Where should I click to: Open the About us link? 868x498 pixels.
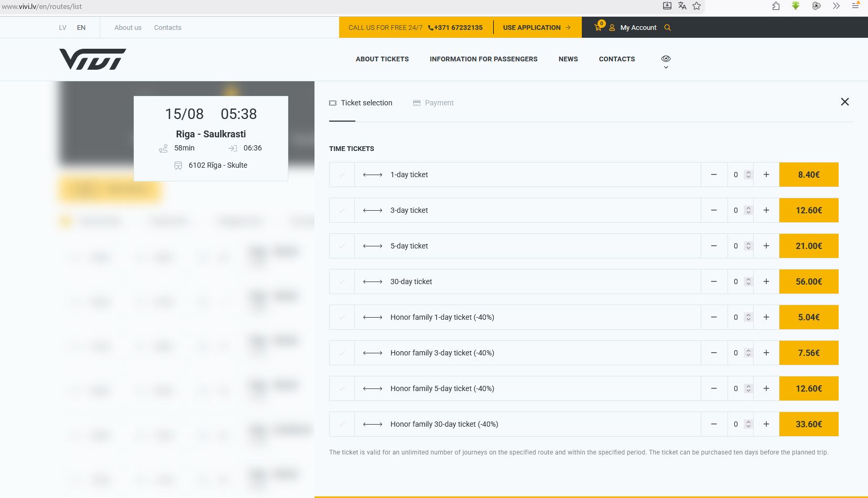(x=128, y=28)
